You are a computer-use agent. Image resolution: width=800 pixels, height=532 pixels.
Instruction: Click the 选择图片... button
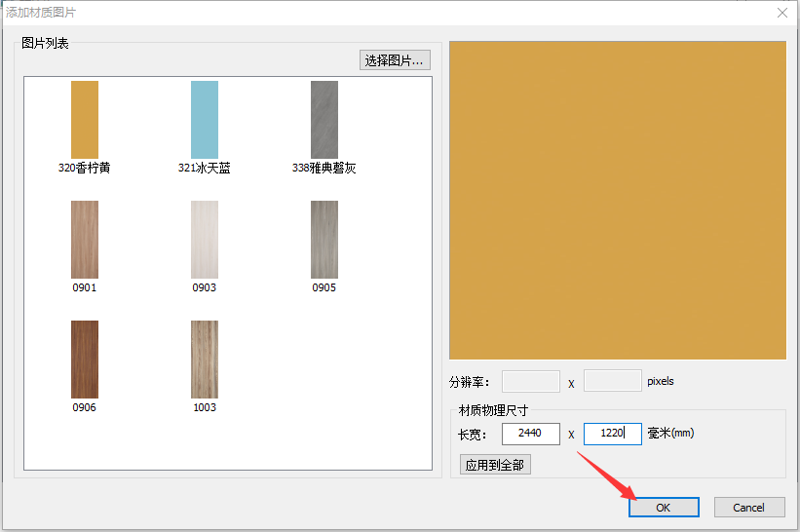(x=395, y=60)
